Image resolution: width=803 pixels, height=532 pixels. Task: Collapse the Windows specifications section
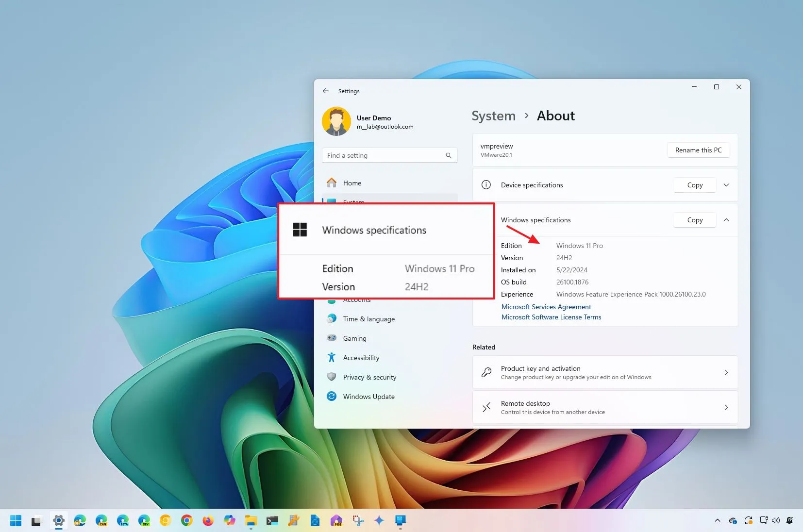tap(726, 220)
